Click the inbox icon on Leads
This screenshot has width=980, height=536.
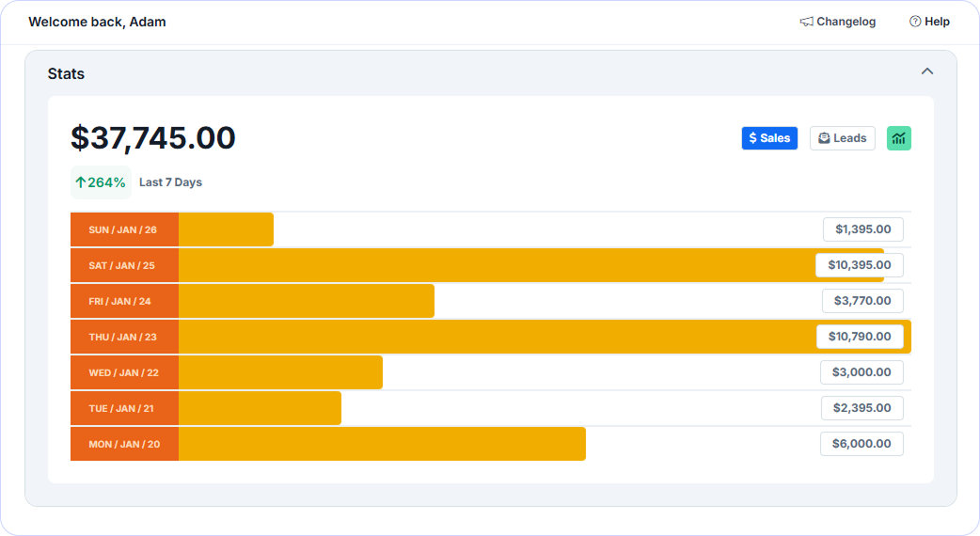coord(825,138)
